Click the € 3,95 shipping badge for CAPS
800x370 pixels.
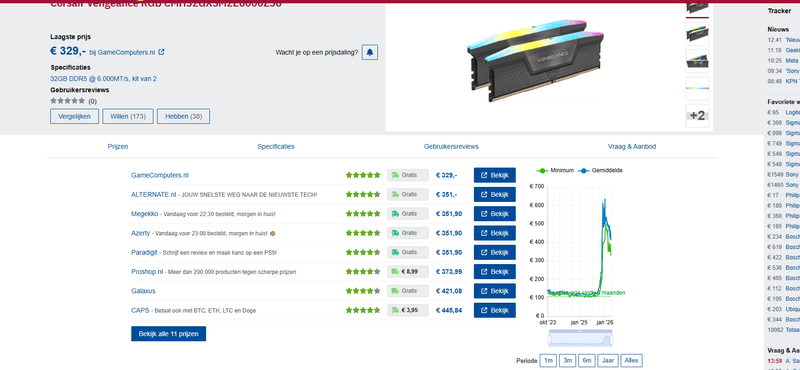408,310
